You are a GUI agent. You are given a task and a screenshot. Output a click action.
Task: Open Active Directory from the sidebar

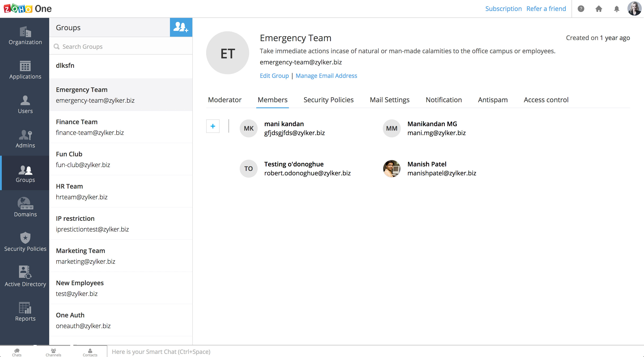point(25,276)
